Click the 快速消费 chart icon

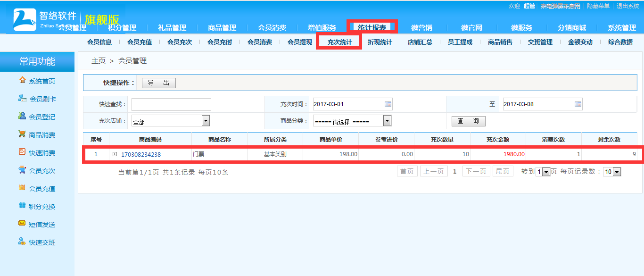click(x=22, y=152)
